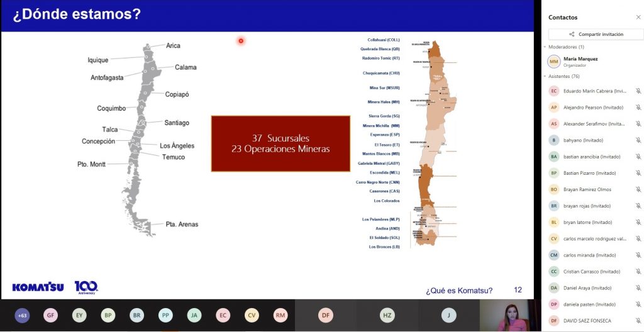Select attendee bahyano (Invitado) name

(583, 140)
